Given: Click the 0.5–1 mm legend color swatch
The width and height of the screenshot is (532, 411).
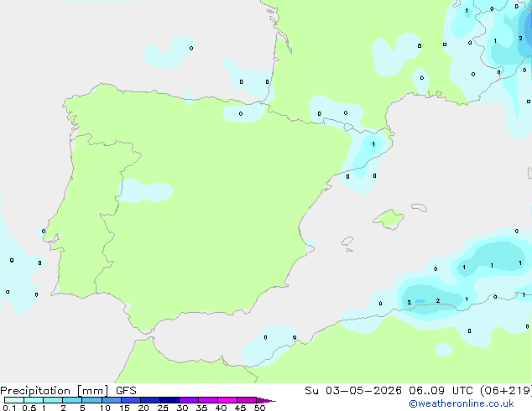Looking at the screenshot, I should (x=34, y=400).
